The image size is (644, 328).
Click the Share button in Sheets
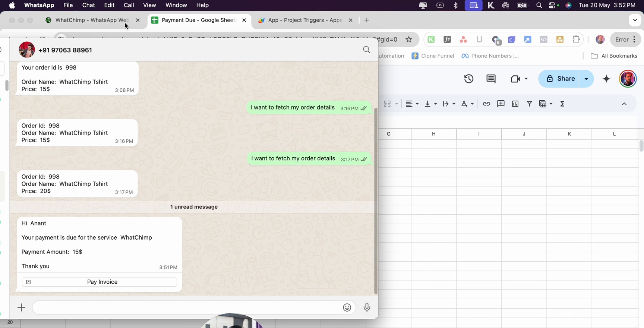coord(559,79)
